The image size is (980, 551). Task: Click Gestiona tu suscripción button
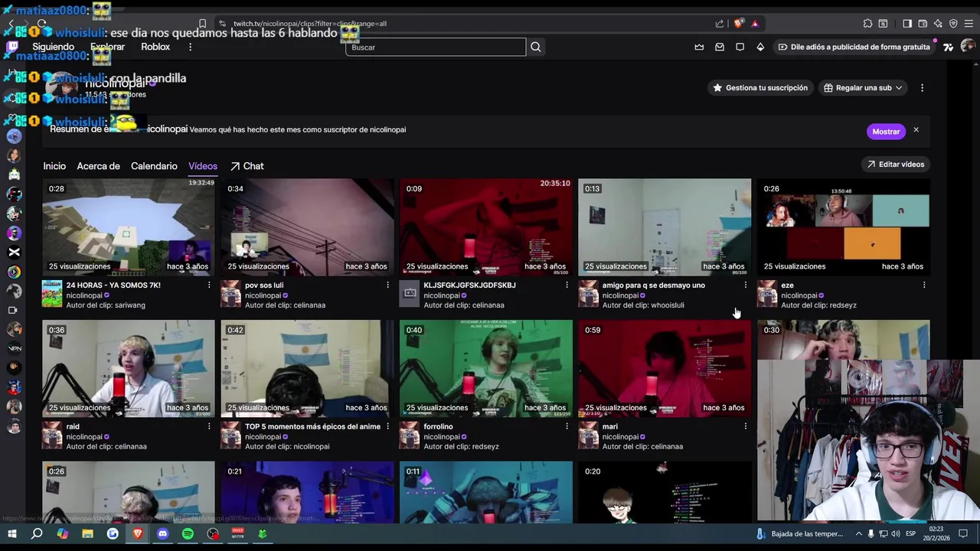(x=759, y=88)
